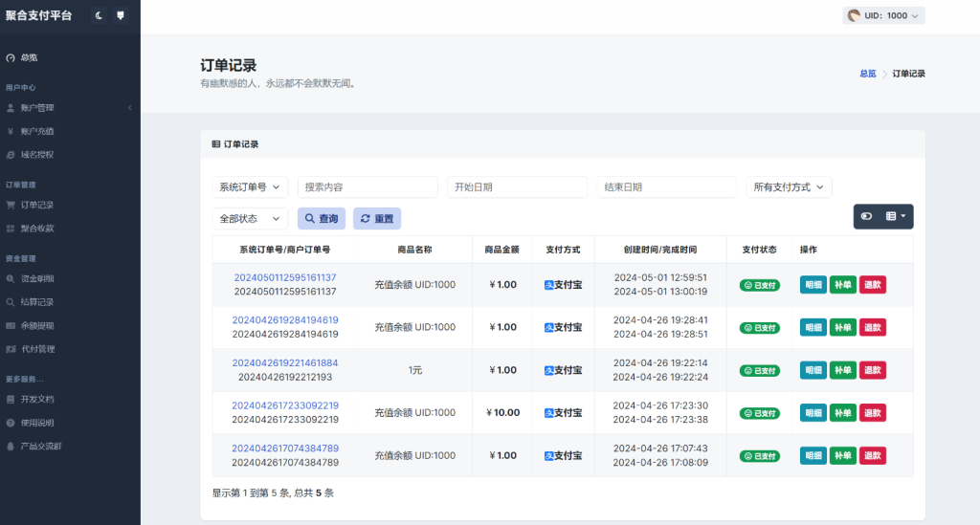This screenshot has width=980, height=525.
Task: Toggle dark mode moon icon
Action: click(99, 15)
